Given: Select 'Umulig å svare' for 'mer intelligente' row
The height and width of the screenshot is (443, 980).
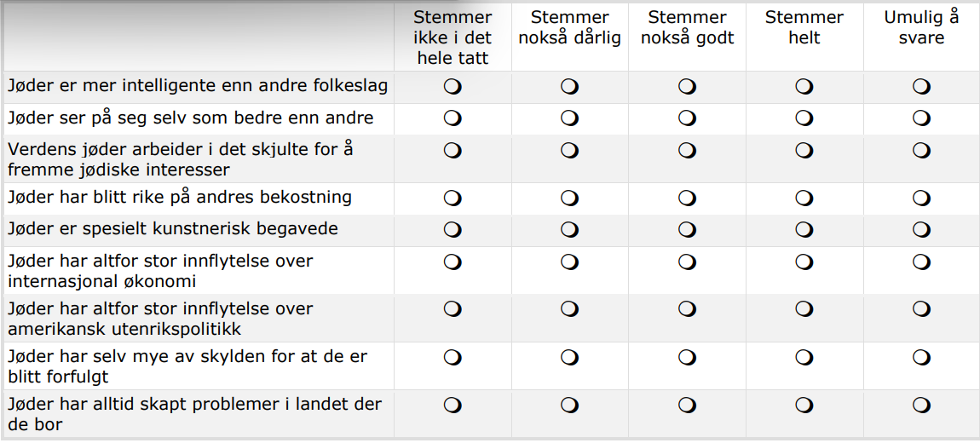Looking at the screenshot, I should pyautogui.click(x=921, y=86).
